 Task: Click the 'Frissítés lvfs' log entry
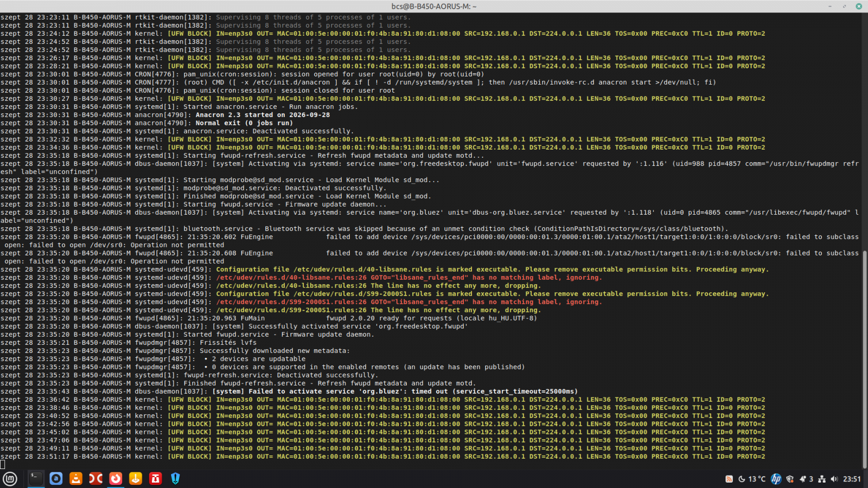[x=228, y=343]
